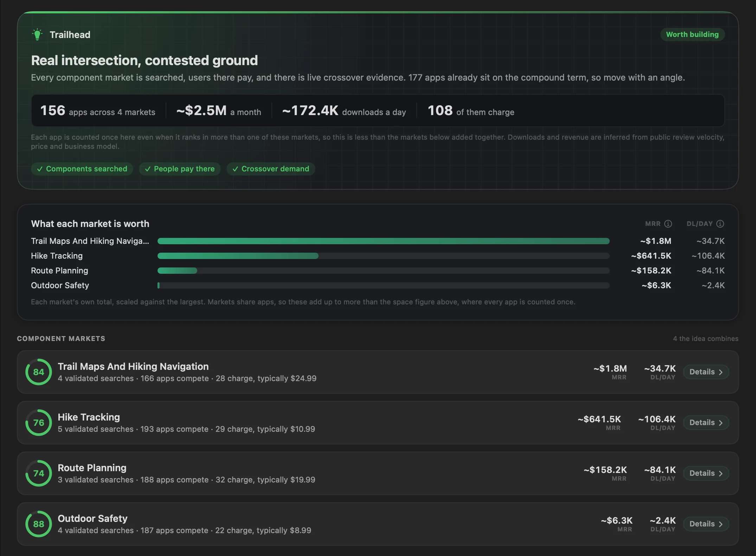Click the 'Hike Tracking' card title
Image resolution: width=756 pixels, height=556 pixels.
(x=89, y=417)
